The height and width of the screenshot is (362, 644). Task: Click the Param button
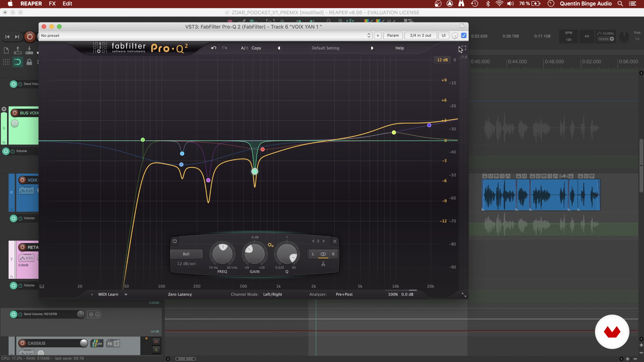coord(393,36)
